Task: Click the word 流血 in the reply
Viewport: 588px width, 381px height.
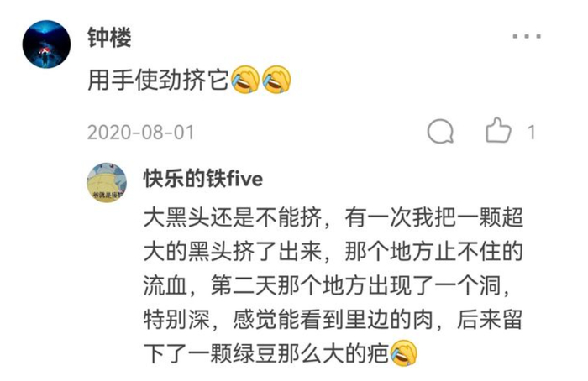Action: (x=165, y=285)
